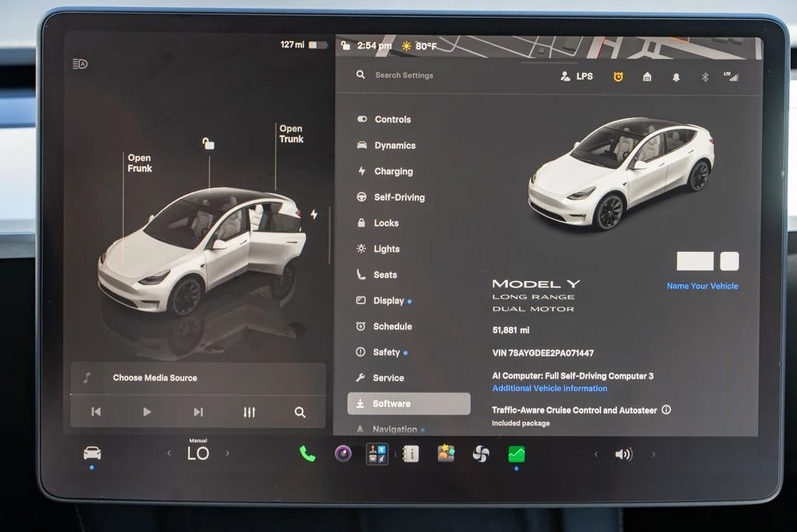Tap the info icon beside Autosteer
Image resolution: width=797 pixels, height=532 pixels.
click(666, 410)
